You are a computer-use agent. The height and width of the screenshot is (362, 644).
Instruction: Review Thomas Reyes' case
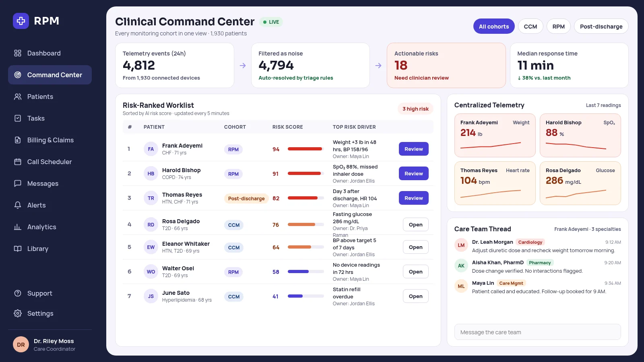point(414,198)
